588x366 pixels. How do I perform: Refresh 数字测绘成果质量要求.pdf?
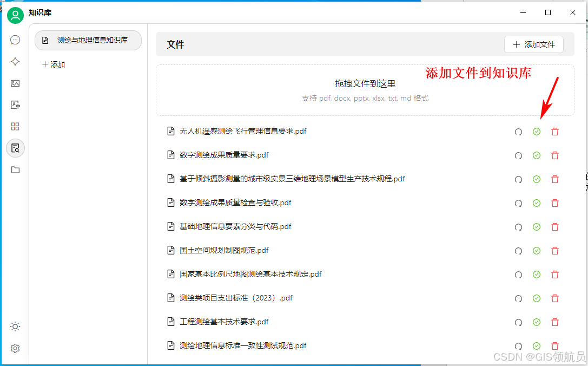coord(518,156)
